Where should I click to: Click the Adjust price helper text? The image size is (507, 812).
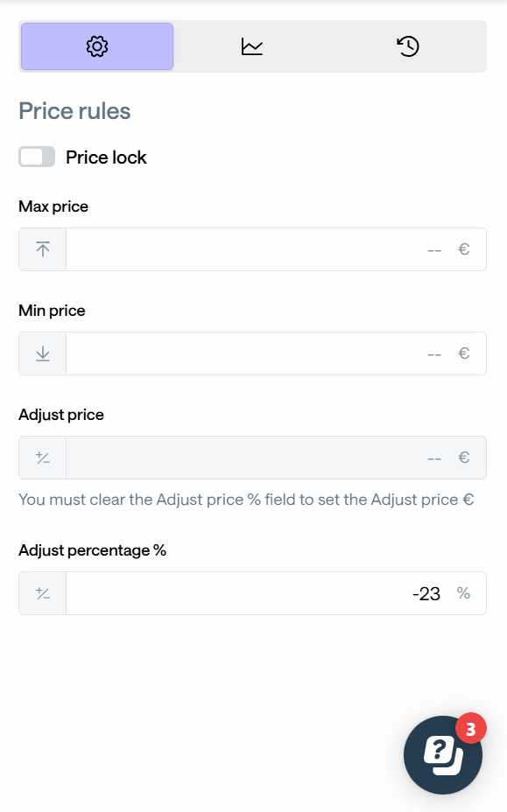pos(246,500)
